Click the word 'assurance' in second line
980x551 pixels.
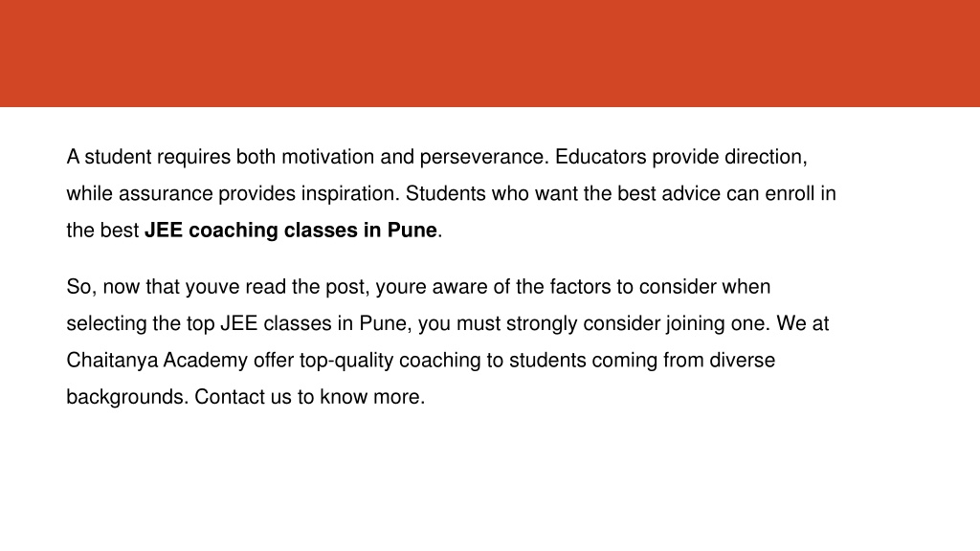pyautogui.click(x=166, y=194)
